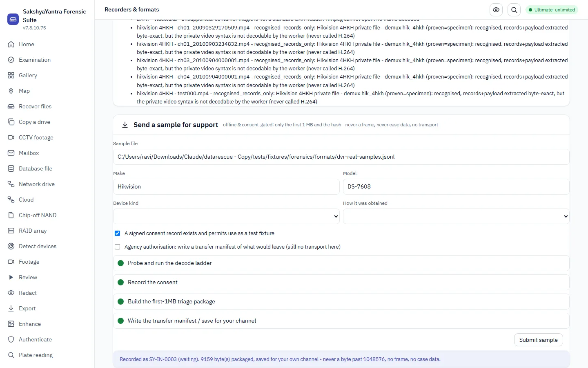588x368 pixels.
Task: Click the download icon beside Send a sample
Action: 125,125
